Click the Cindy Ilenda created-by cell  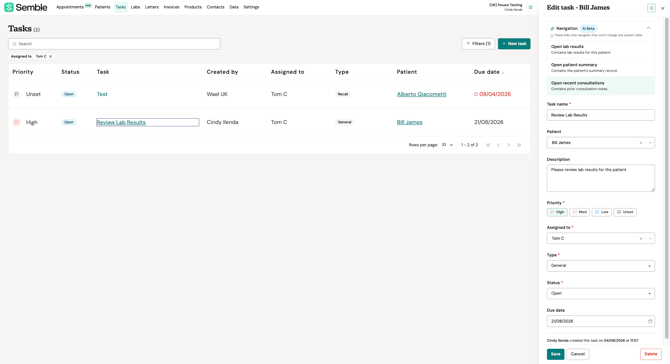222,123
